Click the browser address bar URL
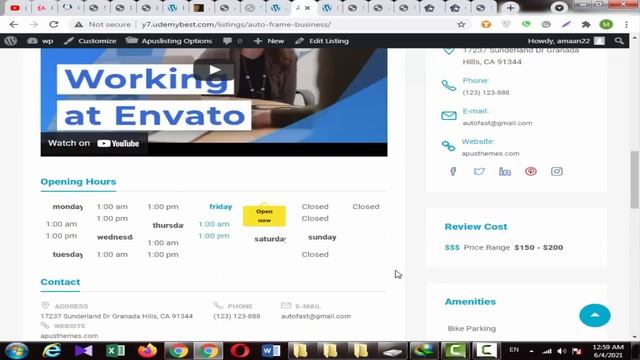 pos(236,24)
